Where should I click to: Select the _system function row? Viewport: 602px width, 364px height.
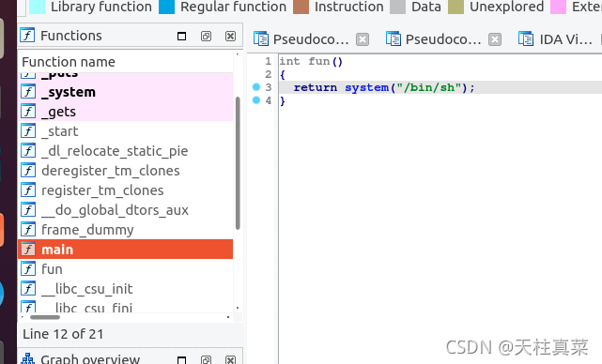(126, 92)
